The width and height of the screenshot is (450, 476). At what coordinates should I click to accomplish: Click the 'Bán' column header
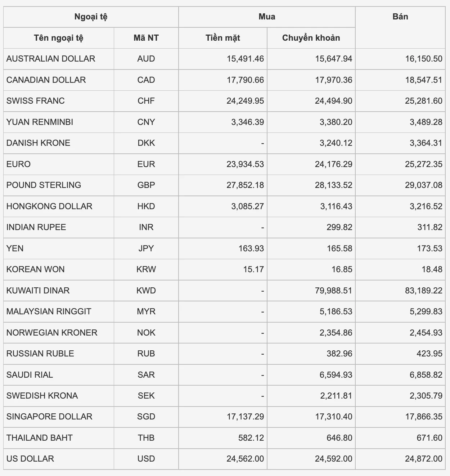[400, 17]
